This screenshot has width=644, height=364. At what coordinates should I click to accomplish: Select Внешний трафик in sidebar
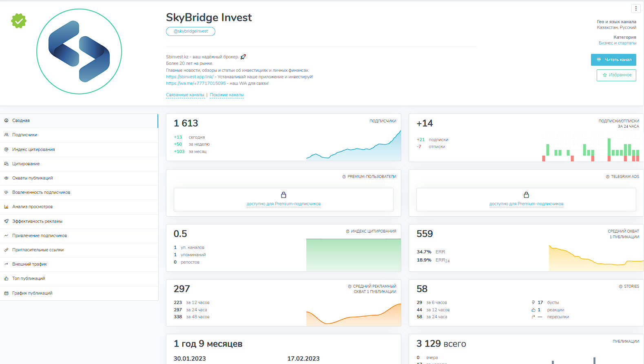click(79, 264)
